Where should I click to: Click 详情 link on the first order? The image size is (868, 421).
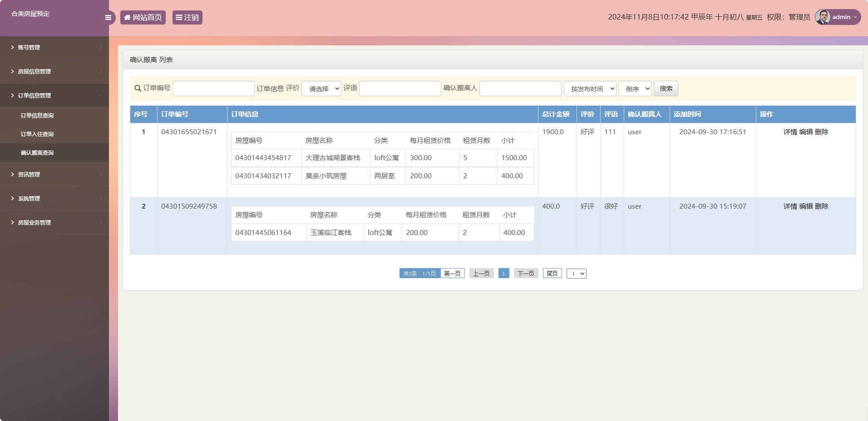point(790,132)
